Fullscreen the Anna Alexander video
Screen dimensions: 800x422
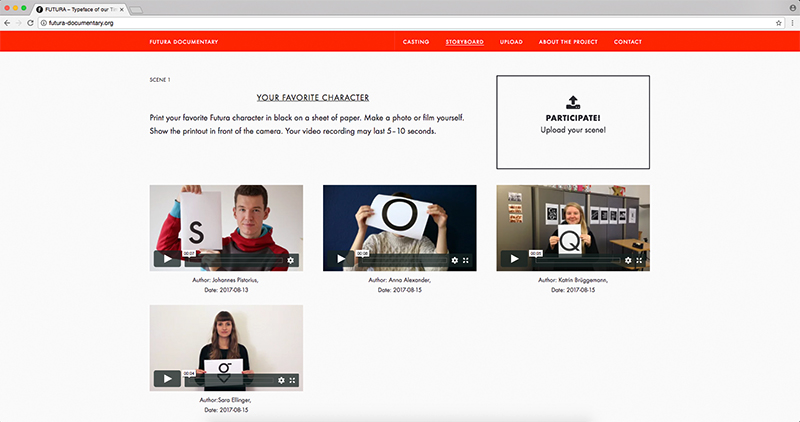(466, 260)
